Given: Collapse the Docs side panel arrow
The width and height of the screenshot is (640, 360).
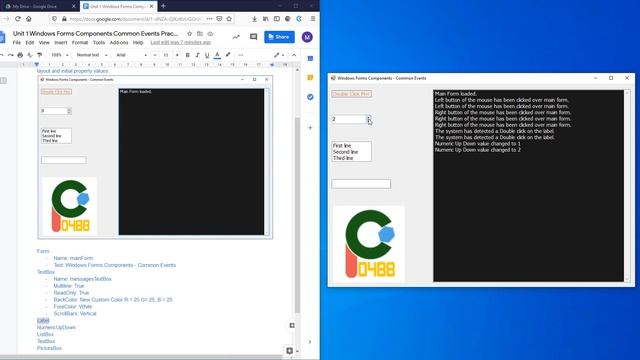Looking at the screenshot, I should [310, 342].
